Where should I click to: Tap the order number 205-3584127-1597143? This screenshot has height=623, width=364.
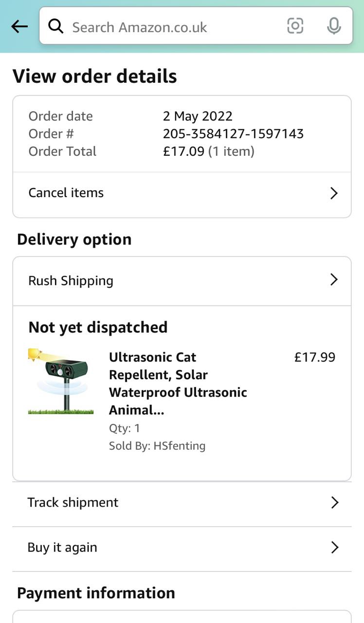[x=233, y=134]
